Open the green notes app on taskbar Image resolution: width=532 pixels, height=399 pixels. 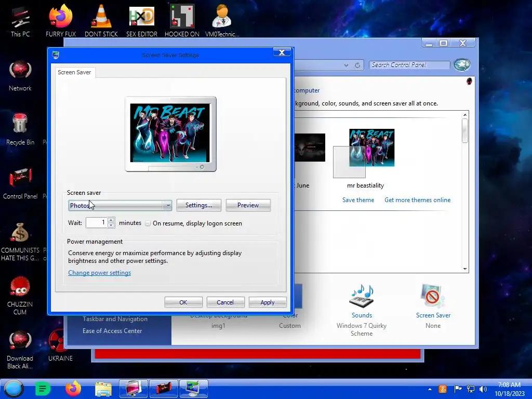(43, 389)
